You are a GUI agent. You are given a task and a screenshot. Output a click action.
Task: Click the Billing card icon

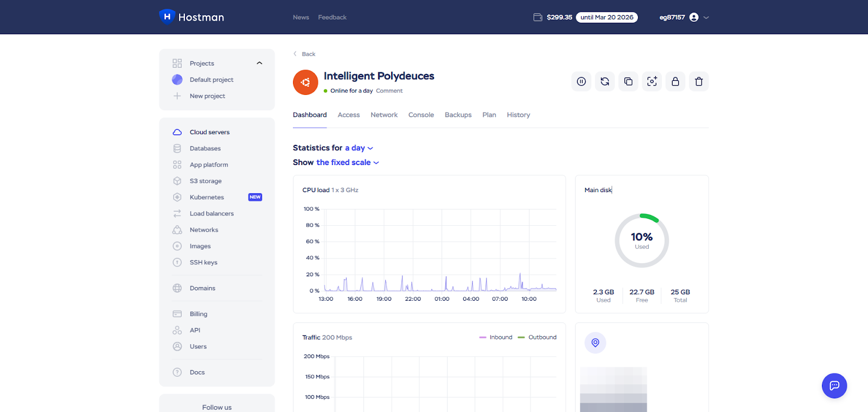point(177,314)
